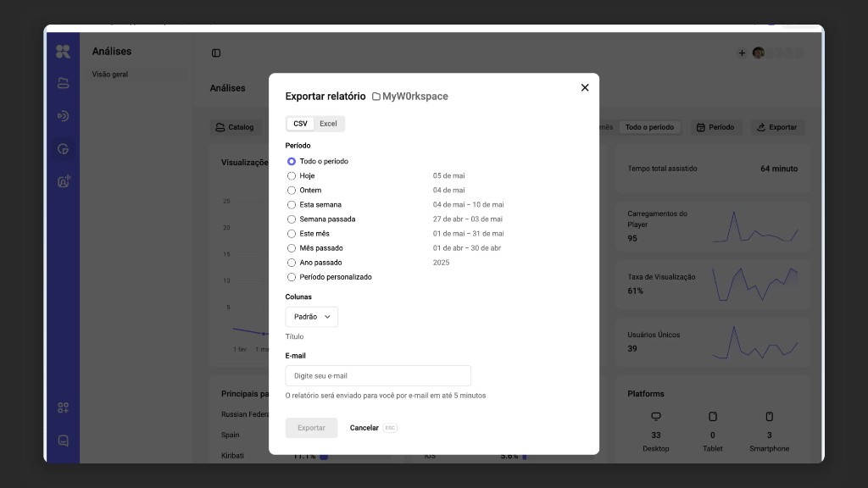Click the Smartphone platform icon
Viewport: 868px width, 488px height.
pos(770,416)
